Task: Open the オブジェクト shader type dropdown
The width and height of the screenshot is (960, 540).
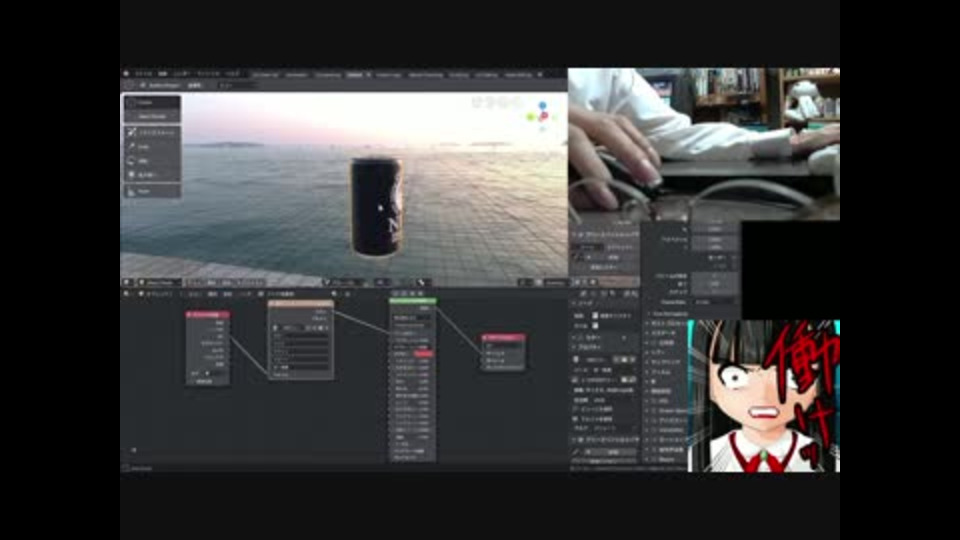Action: tap(160, 294)
